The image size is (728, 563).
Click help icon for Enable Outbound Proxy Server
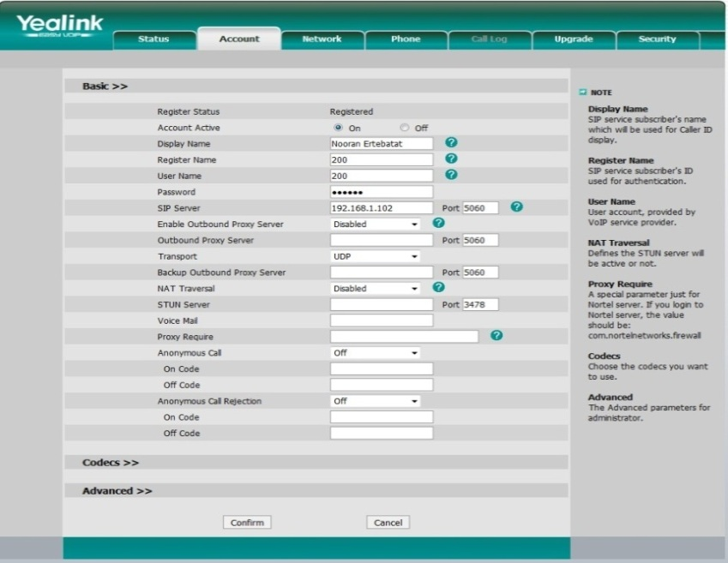[438, 223]
